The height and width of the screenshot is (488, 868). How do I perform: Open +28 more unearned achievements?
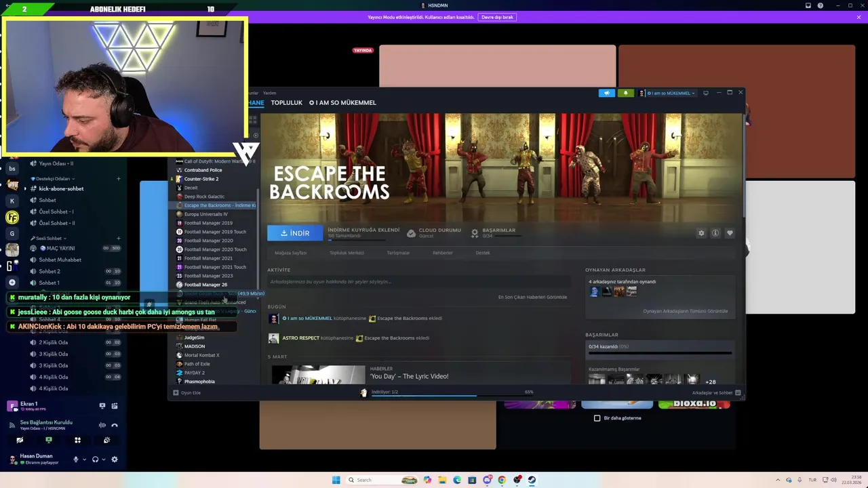click(x=710, y=382)
